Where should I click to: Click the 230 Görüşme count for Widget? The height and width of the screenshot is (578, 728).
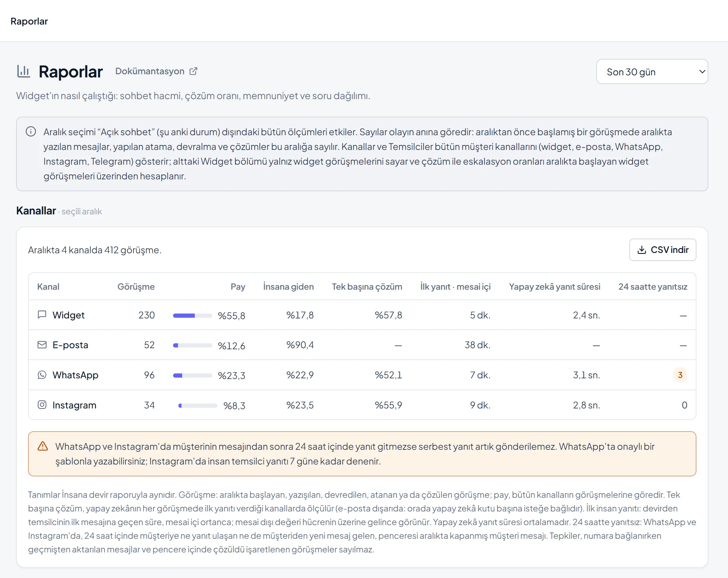pos(146,315)
